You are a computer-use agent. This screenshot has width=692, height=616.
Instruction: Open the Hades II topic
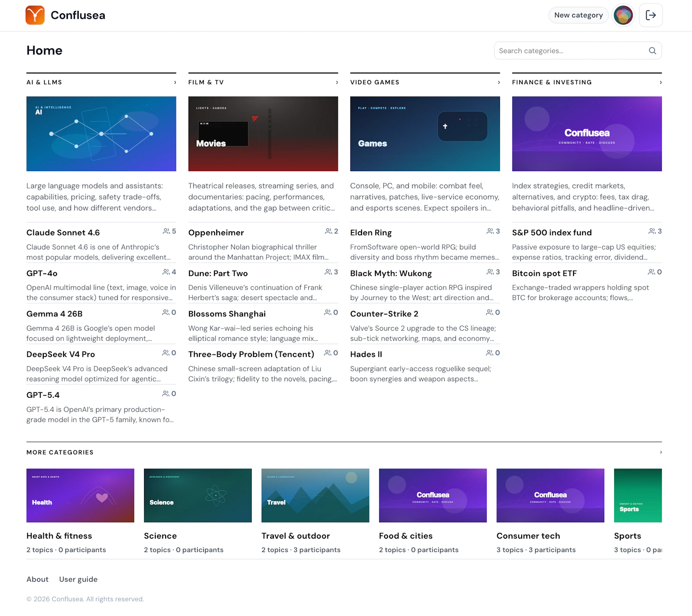[366, 354]
